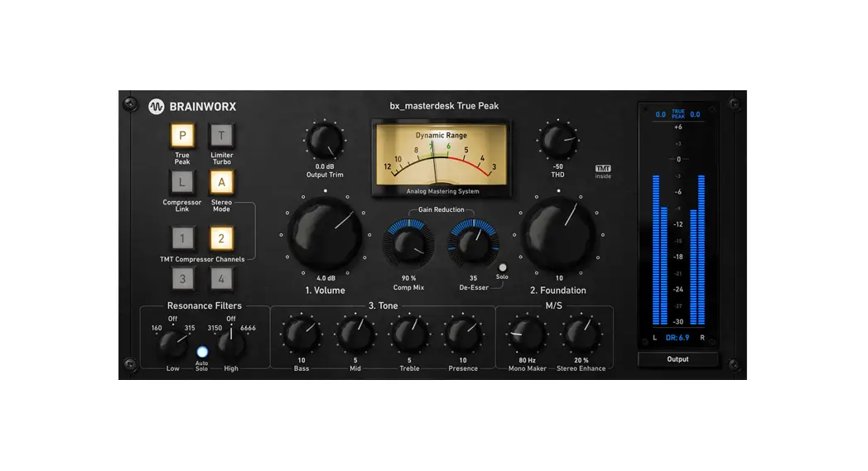Click the 80 Hz Mono Maker value

[527, 360]
